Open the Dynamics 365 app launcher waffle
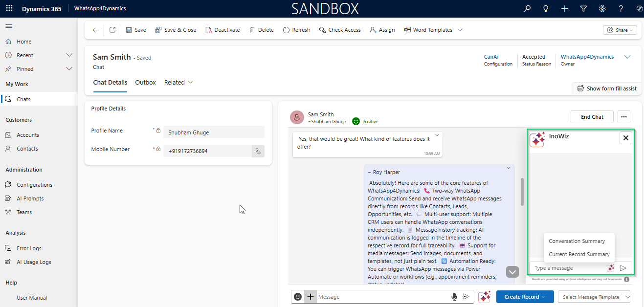Screen dimensions: 644x307 pyautogui.click(x=9, y=9)
